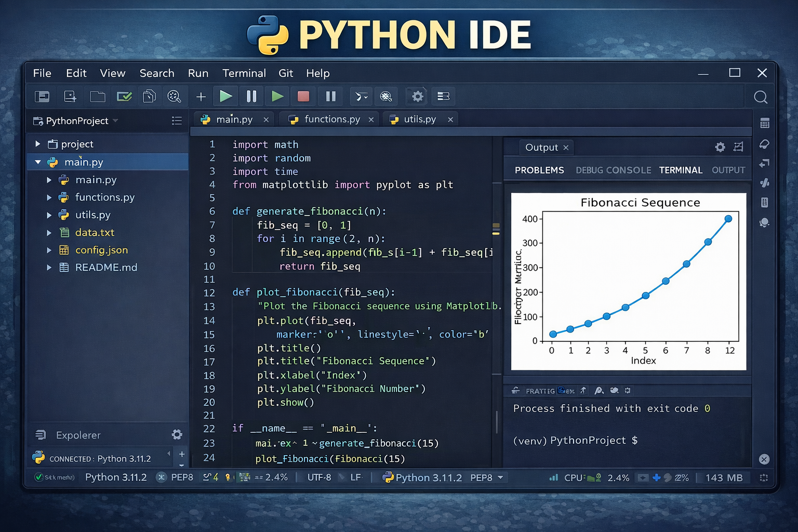Click the memory usage percentage gauge

(682, 477)
